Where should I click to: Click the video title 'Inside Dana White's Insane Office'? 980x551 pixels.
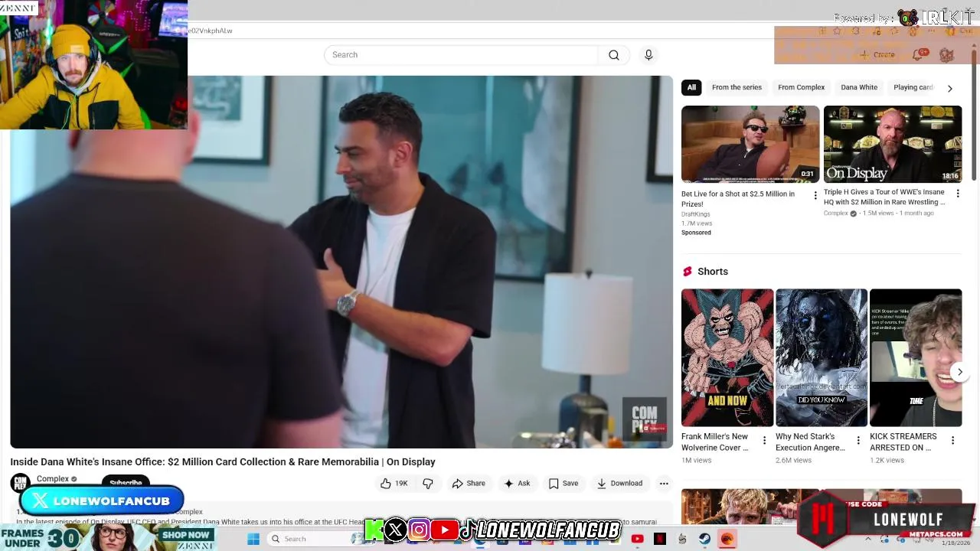coord(223,461)
